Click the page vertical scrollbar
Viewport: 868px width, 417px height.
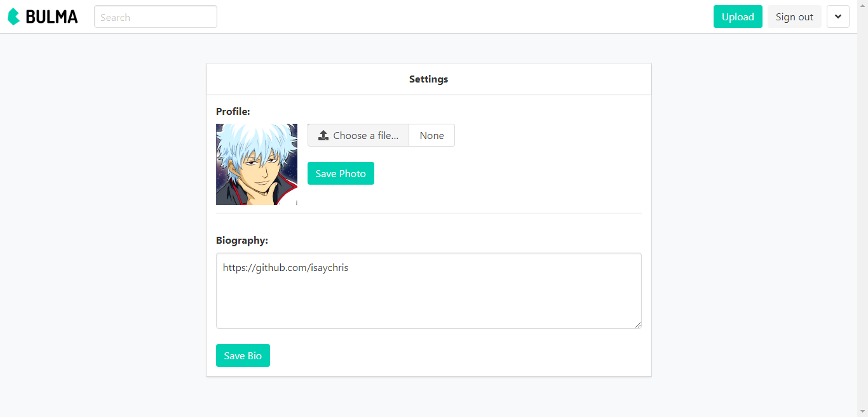[862, 208]
